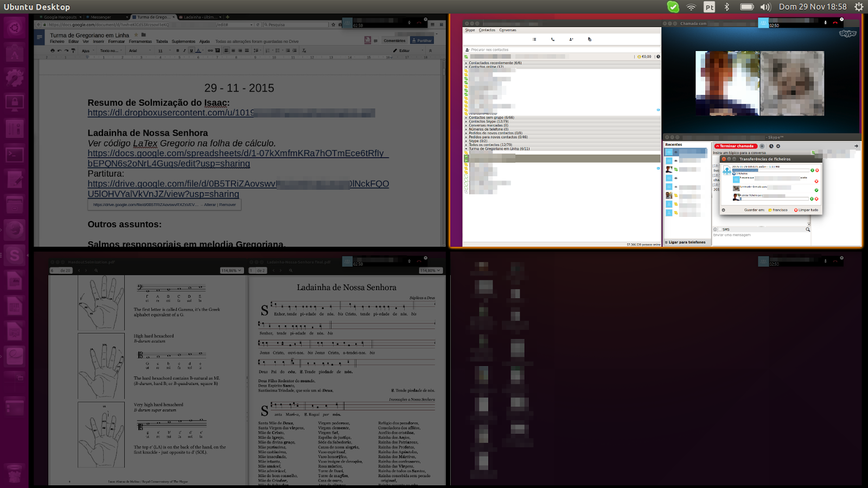Click the arrow icon at chat header right
868x488 pixels.
[856, 146]
